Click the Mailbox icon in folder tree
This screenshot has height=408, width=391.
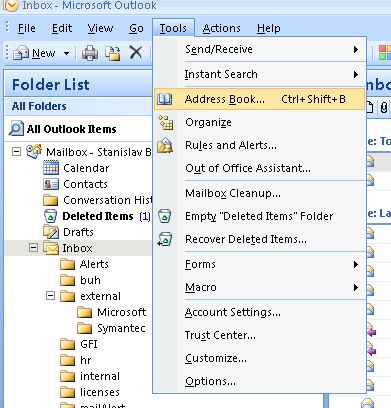coord(34,152)
